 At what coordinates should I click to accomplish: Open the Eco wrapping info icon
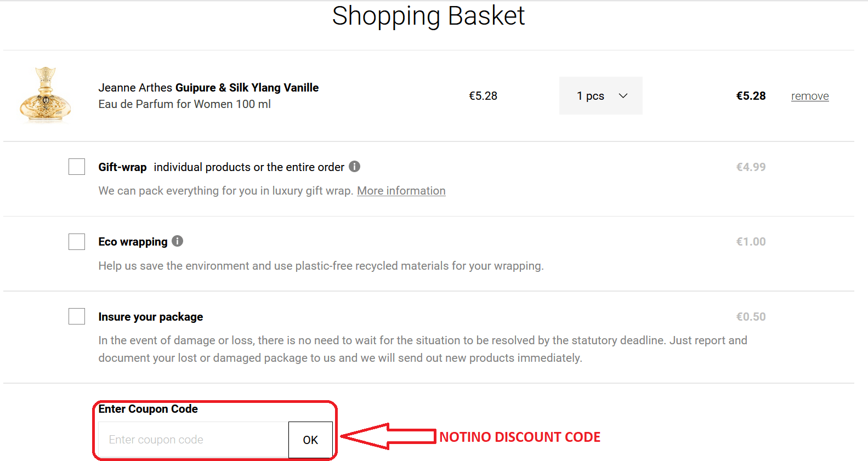[x=177, y=241]
